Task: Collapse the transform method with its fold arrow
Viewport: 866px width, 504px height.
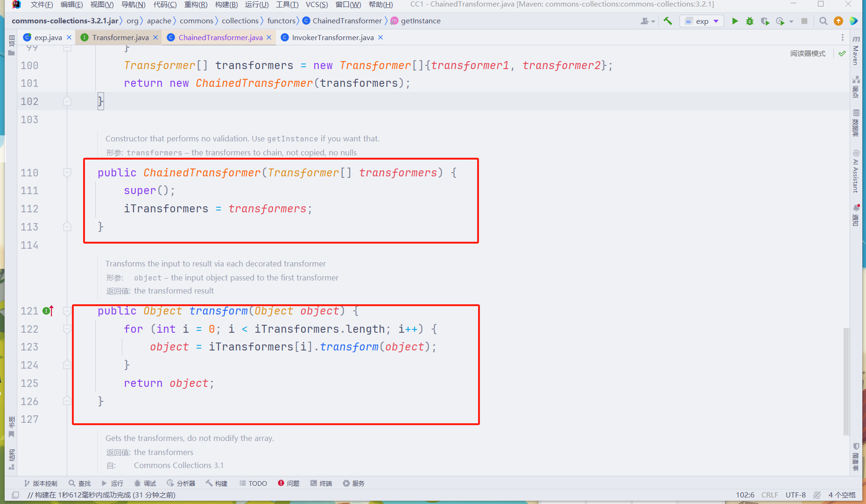Action: coord(67,311)
